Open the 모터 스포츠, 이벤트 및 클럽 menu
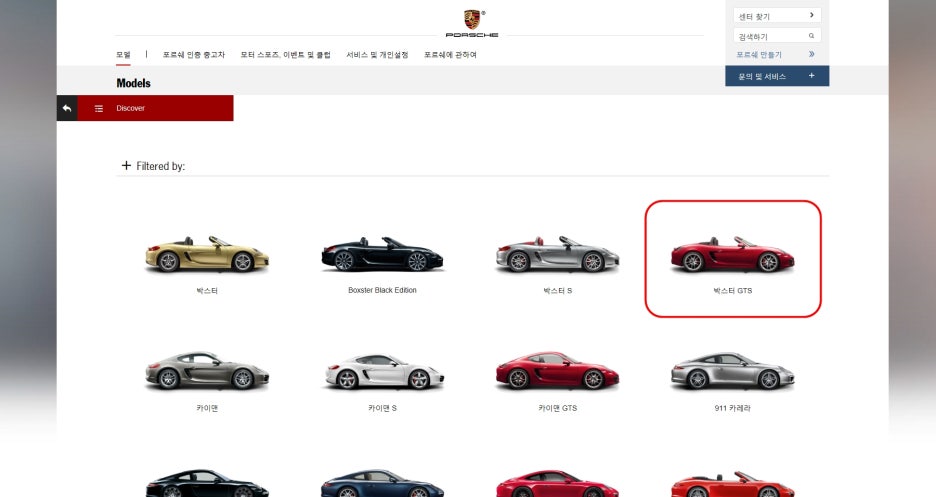The image size is (936, 497). 285,54
